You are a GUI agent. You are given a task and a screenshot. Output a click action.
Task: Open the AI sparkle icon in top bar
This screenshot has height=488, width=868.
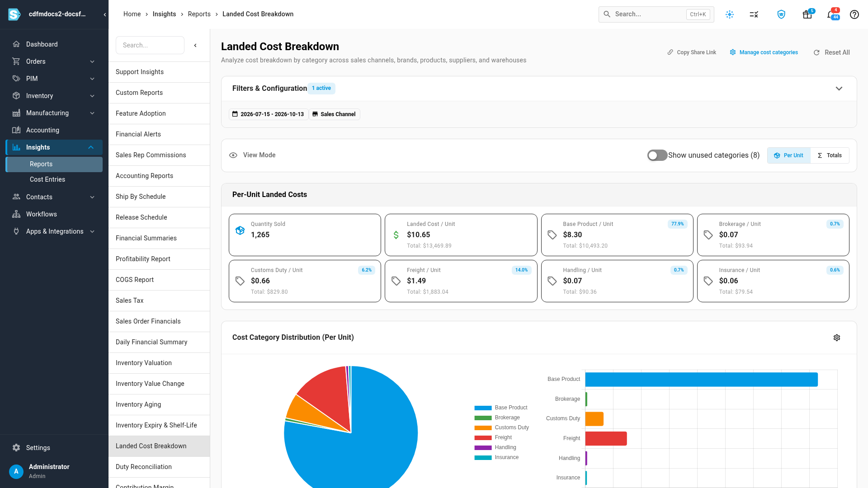tap(730, 14)
